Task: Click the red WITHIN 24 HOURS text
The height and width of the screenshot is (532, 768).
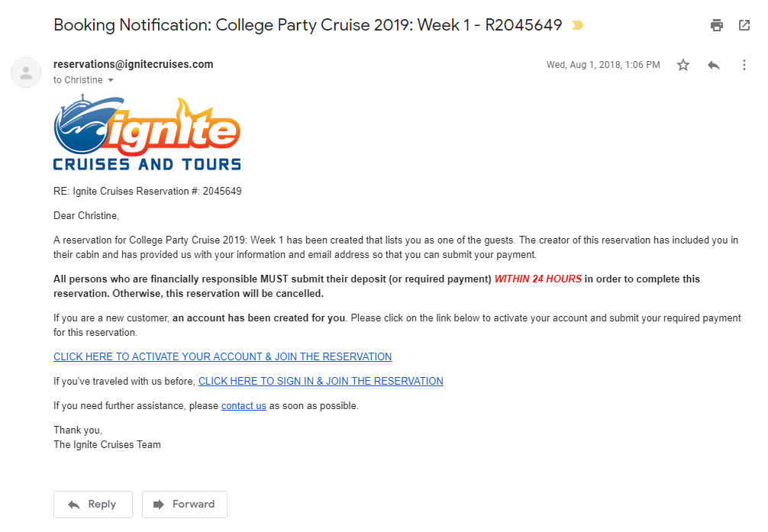Action: point(537,279)
